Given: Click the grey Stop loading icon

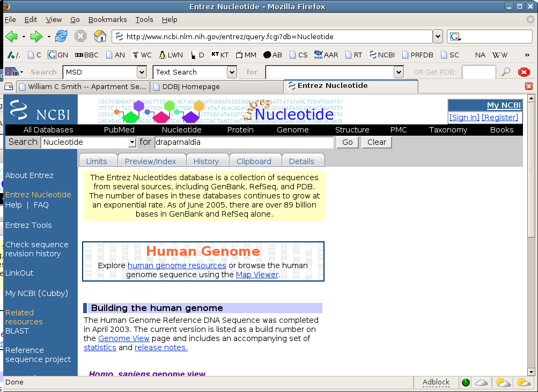Looking at the screenshot, I should [80, 36].
